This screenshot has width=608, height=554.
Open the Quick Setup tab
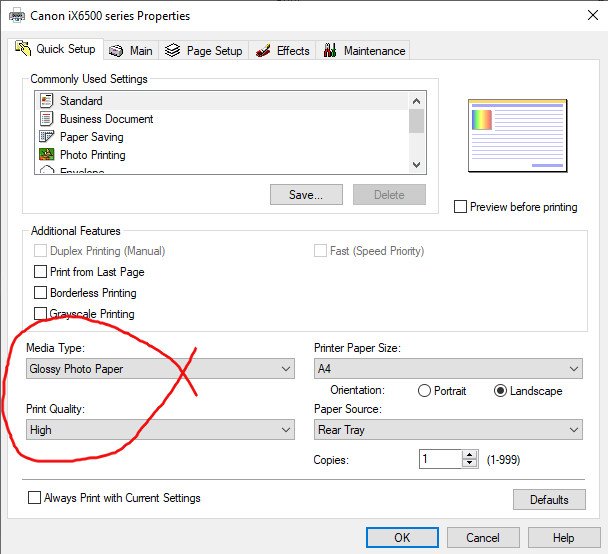click(55, 49)
